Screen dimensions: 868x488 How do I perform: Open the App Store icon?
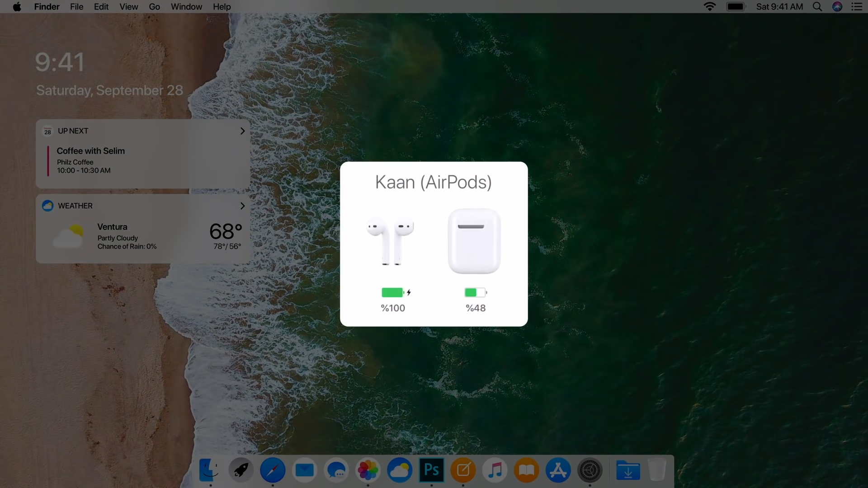(x=558, y=470)
